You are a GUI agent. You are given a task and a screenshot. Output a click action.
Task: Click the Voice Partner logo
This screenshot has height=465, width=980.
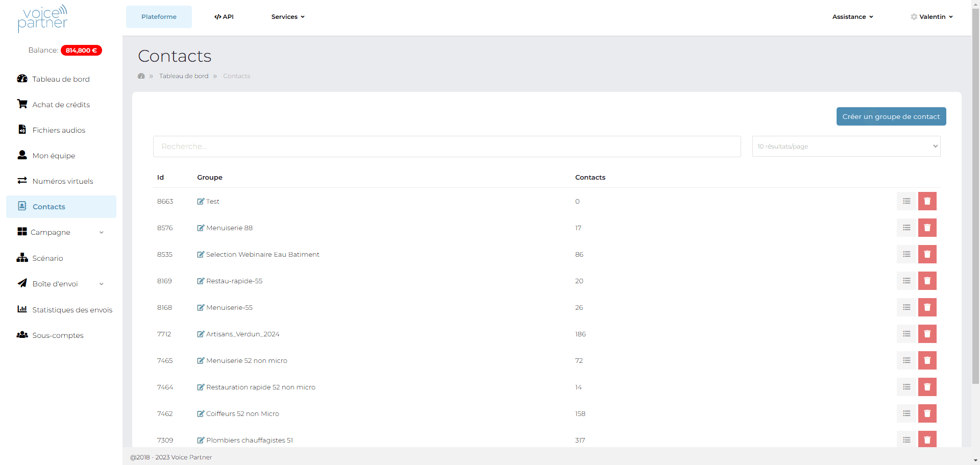coord(43,18)
